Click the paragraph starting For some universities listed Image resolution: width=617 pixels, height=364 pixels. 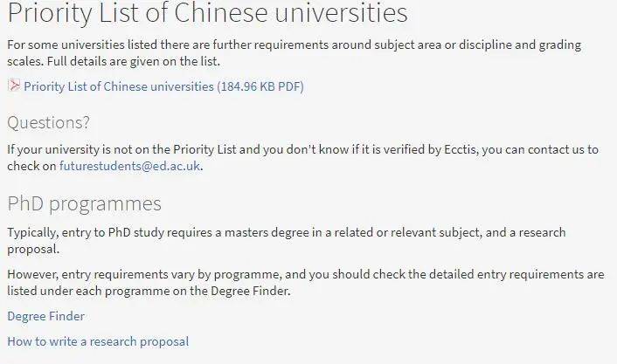coord(295,52)
